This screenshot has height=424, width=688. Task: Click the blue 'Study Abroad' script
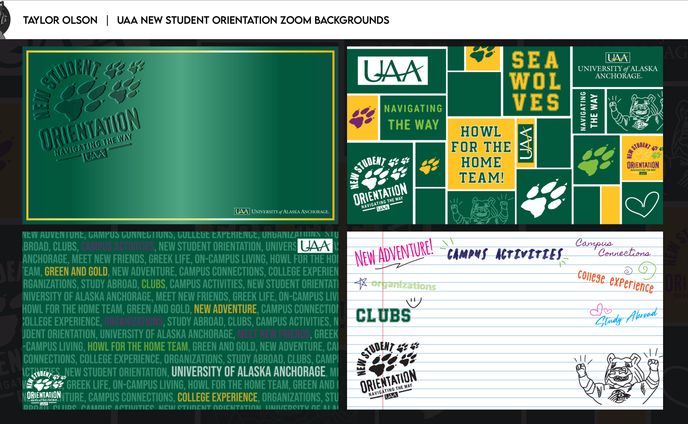pyautogui.click(x=627, y=317)
